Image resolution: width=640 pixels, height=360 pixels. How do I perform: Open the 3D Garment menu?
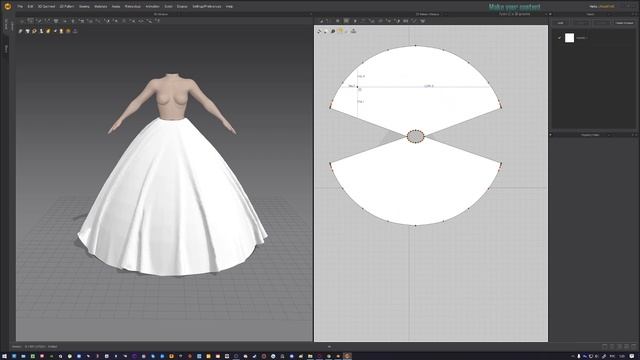[x=46, y=7]
